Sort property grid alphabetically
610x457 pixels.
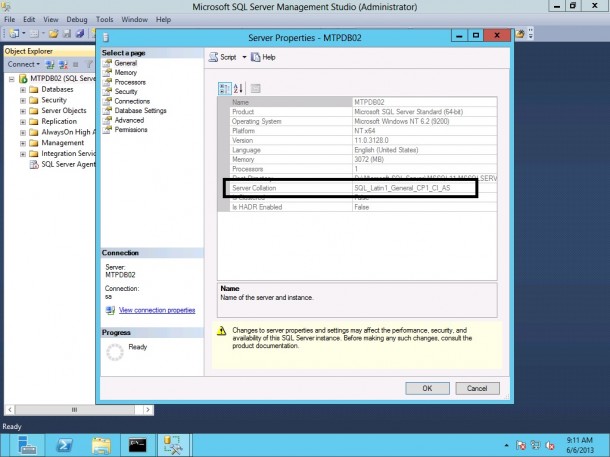point(238,89)
